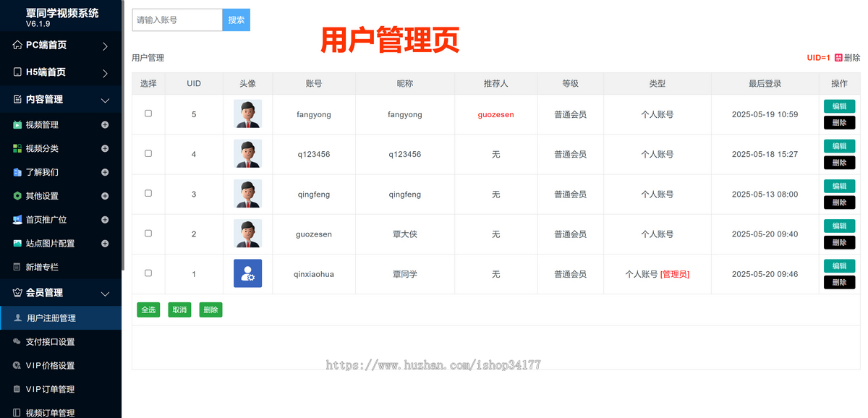This screenshot has height=418, width=868.
Task: Delete the qingfeng user row
Action: (x=839, y=202)
